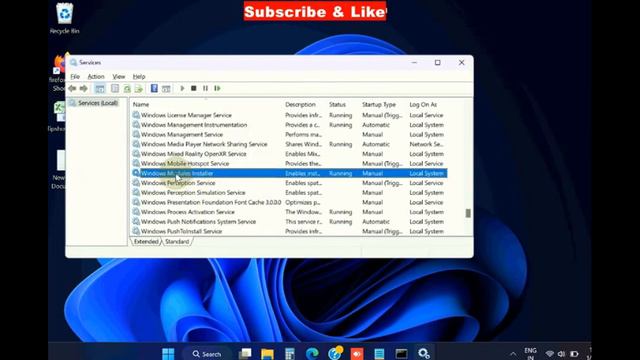Select the highlighted Windows Modules Installer row
Viewport: 640px width, 360px height.
[289, 173]
